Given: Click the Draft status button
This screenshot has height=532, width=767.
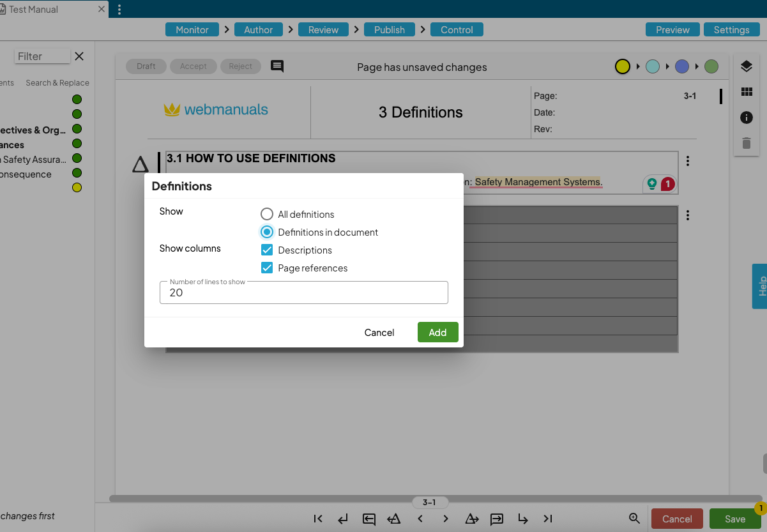Looking at the screenshot, I should coord(146,66).
